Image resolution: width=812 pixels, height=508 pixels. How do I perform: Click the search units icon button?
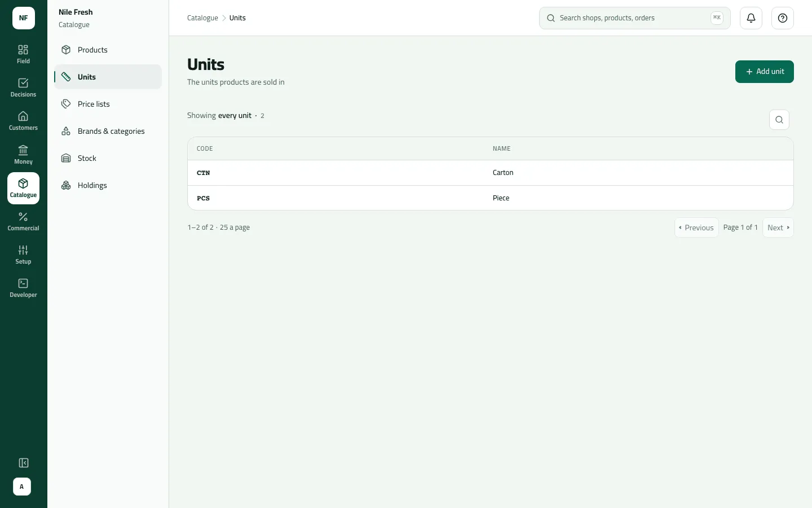(779, 120)
